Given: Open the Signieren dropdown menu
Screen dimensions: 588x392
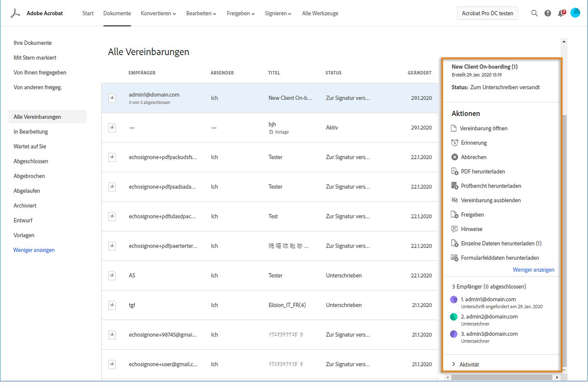Looking at the screenshot, I should [x=278, y=13].
